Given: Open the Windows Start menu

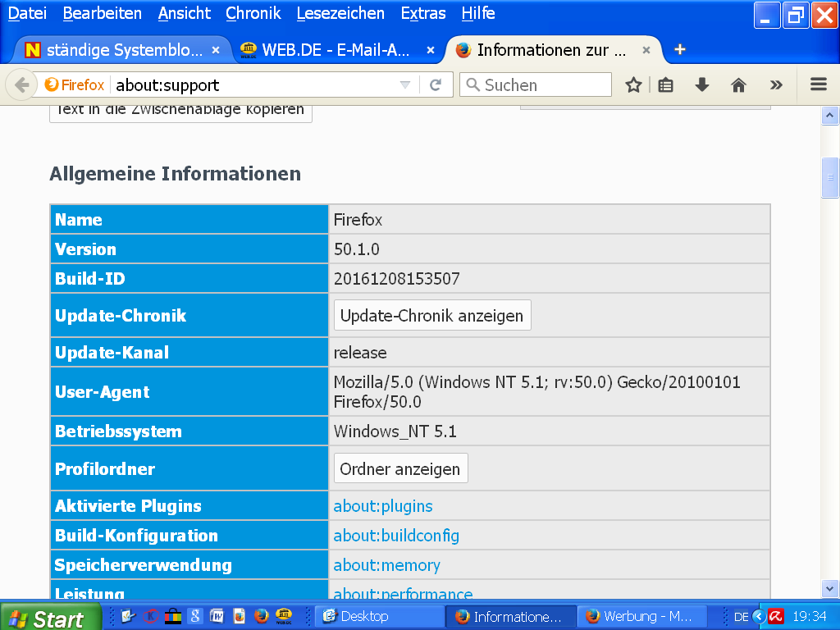Looking at the screenshot, I should click(x=51, y=618).
